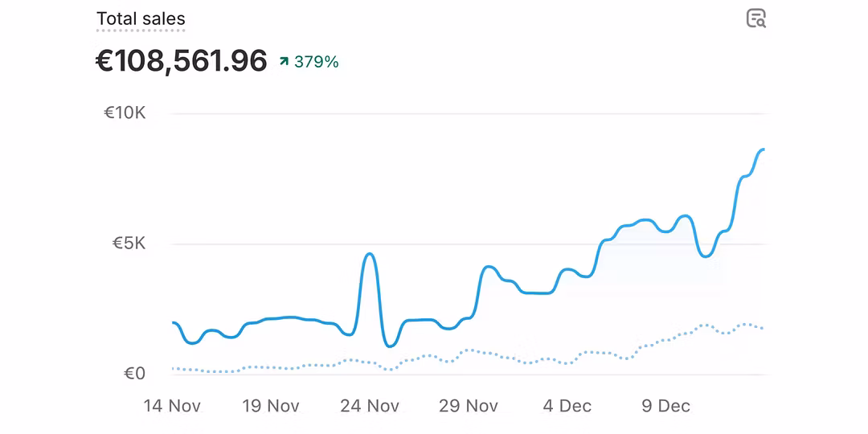This screenshot has width=868, height=434.
Task: Click the 24 Nov date label
Action: point(371,406)
